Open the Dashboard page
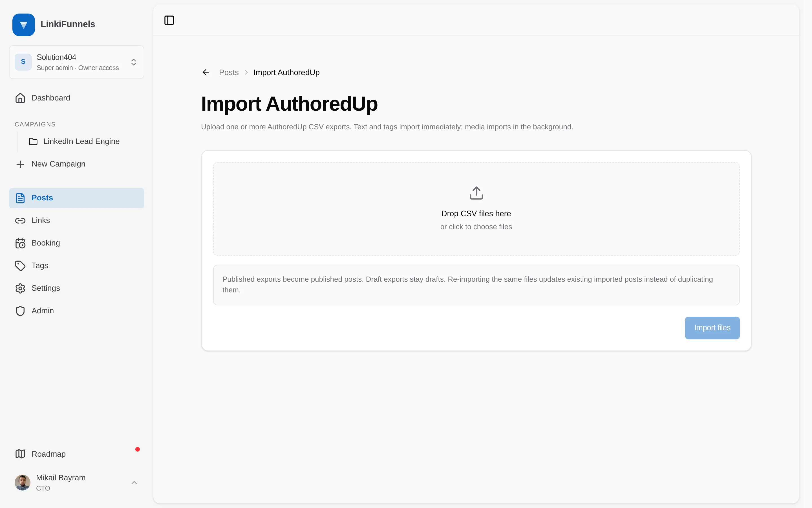Image resolution: width=812 pixels, height=508 pixels. tap(76, 98)
